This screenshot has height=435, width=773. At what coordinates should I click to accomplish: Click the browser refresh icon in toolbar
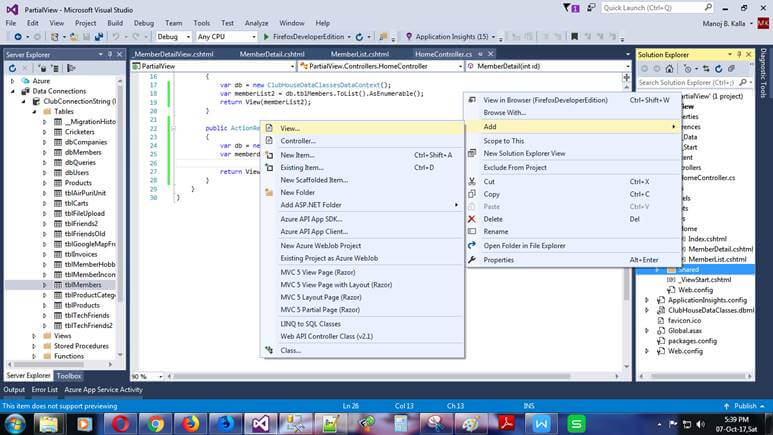tap(359, 36)
